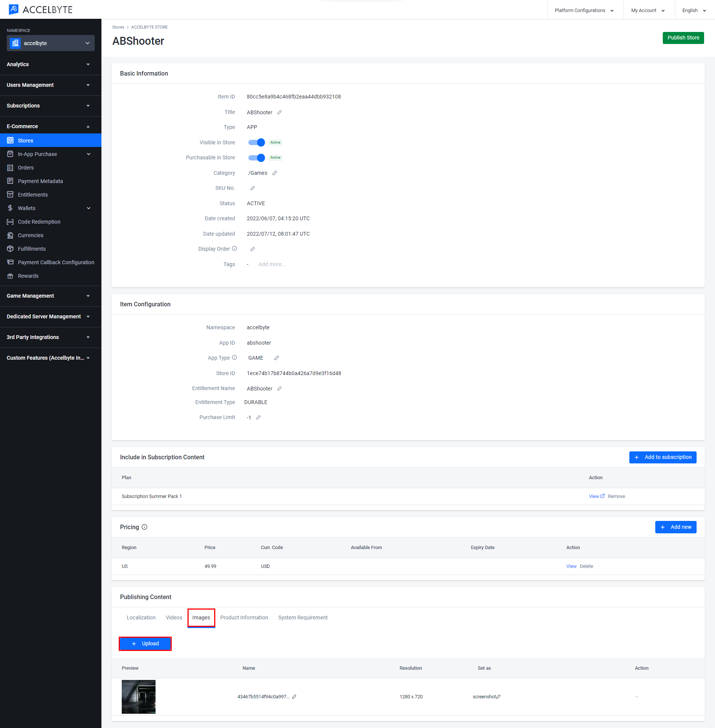Screen dimensions: 715x728
Task: Open Currencies in the sidebar
Action: (x=51, y=235)
